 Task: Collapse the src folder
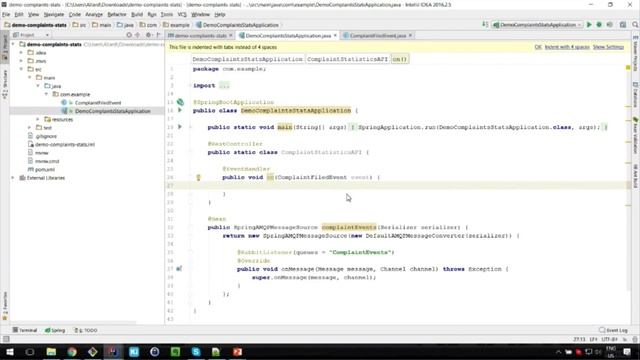pos(21,69)
